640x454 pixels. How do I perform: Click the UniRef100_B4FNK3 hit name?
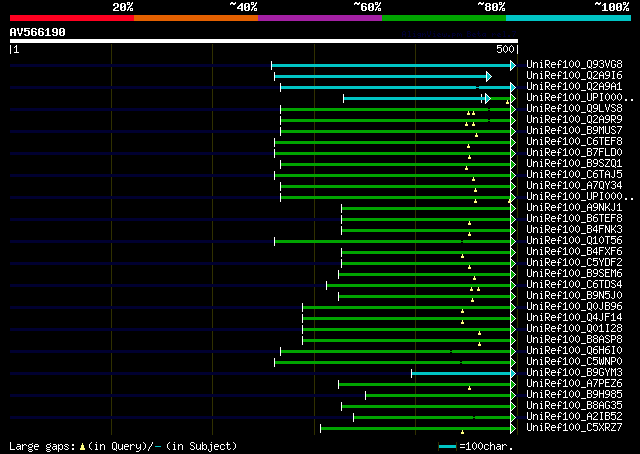[x=574, y=230]
